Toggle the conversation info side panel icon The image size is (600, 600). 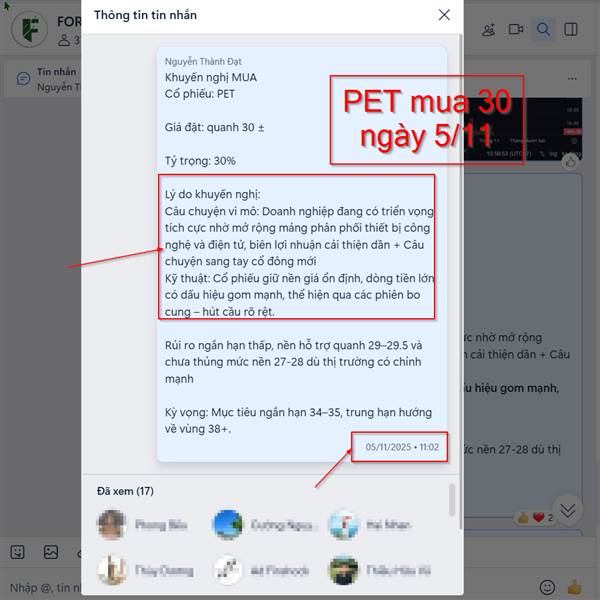pos(571,29)
